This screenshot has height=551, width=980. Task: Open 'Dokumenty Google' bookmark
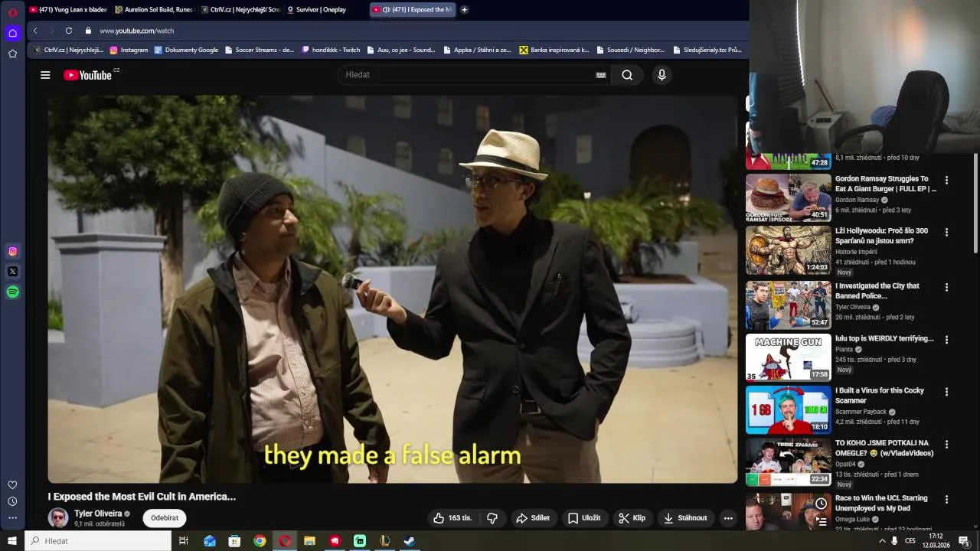click(186, 50)
